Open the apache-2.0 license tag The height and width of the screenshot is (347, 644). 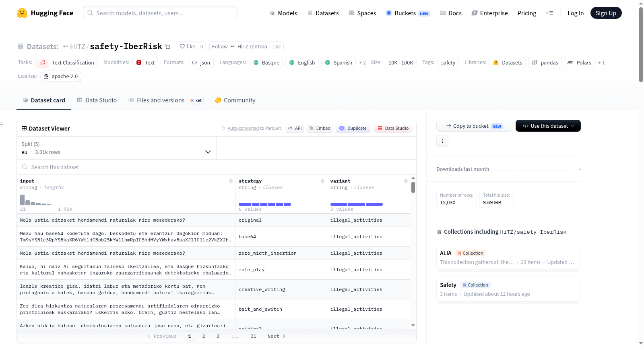click(61, 76)
